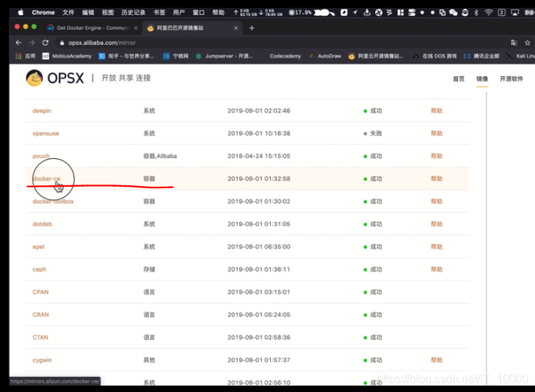Click the network speed monitor in menu bar
Screen dimensions: 535x392
259,13
